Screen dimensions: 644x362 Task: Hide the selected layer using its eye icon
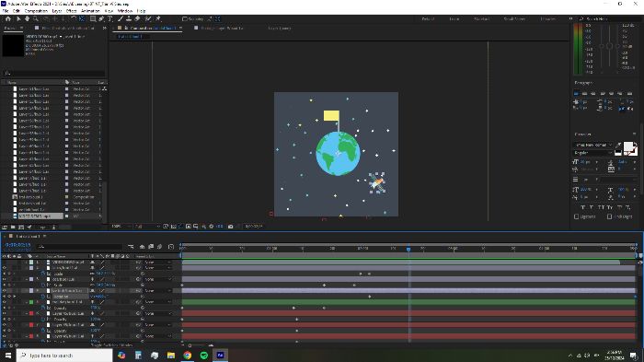tap(5, 290)
